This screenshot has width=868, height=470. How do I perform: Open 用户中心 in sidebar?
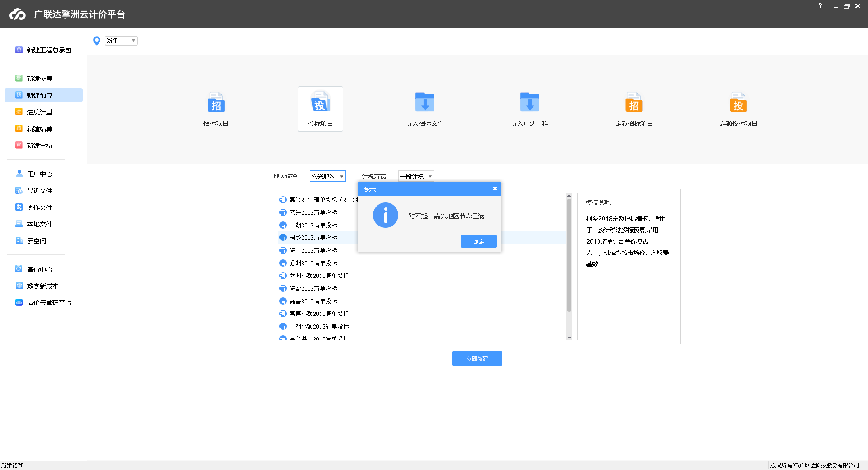[43, 174]
